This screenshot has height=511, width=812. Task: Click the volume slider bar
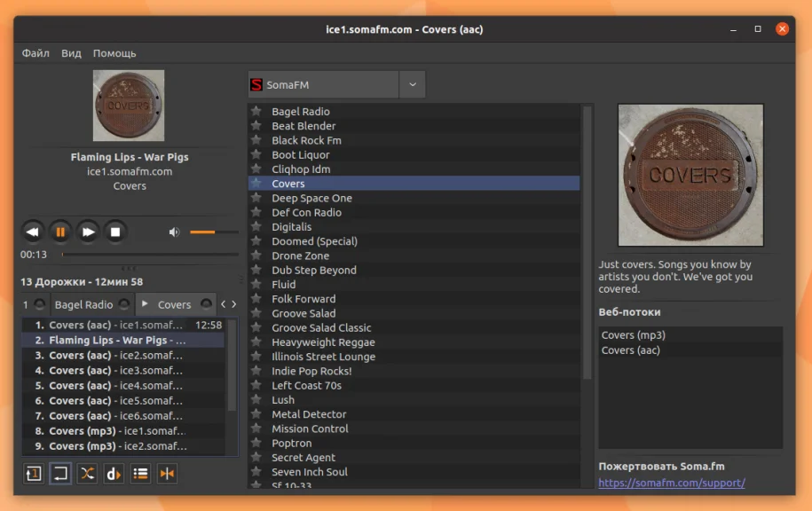(x=214, y=232)
